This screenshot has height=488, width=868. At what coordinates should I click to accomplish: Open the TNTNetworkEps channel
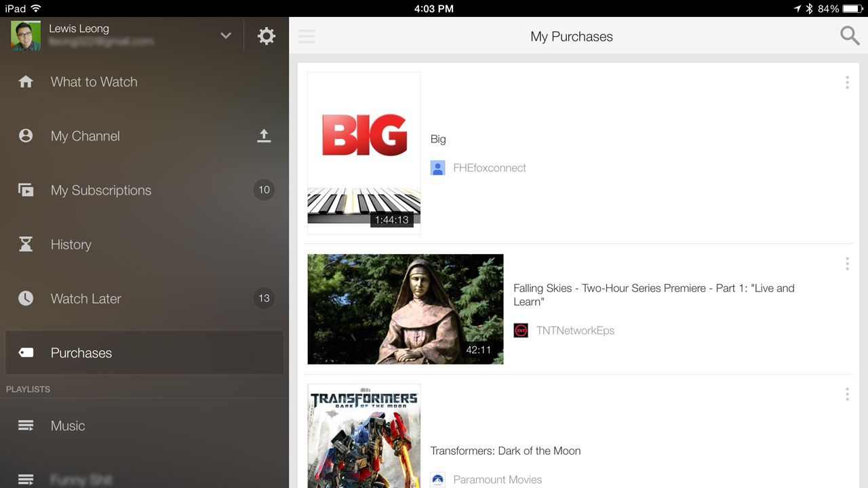click(575, 331)
